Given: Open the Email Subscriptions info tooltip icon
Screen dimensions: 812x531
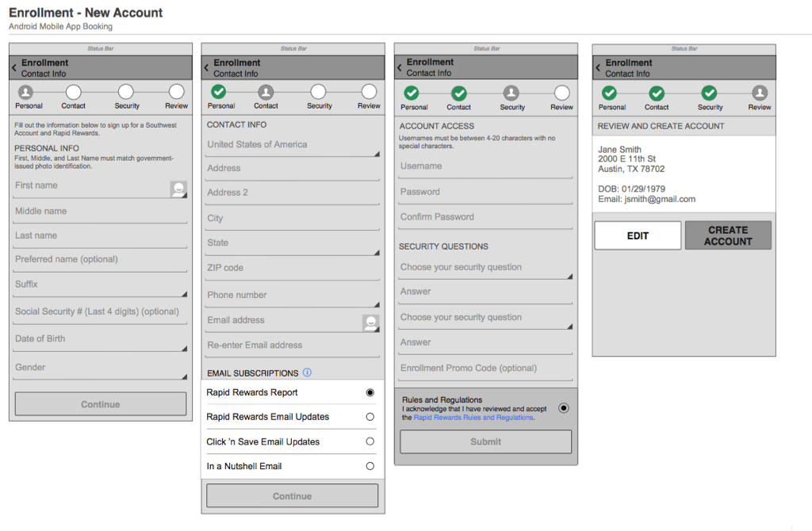Looking at the screenshot, I should tap(307, 372).
